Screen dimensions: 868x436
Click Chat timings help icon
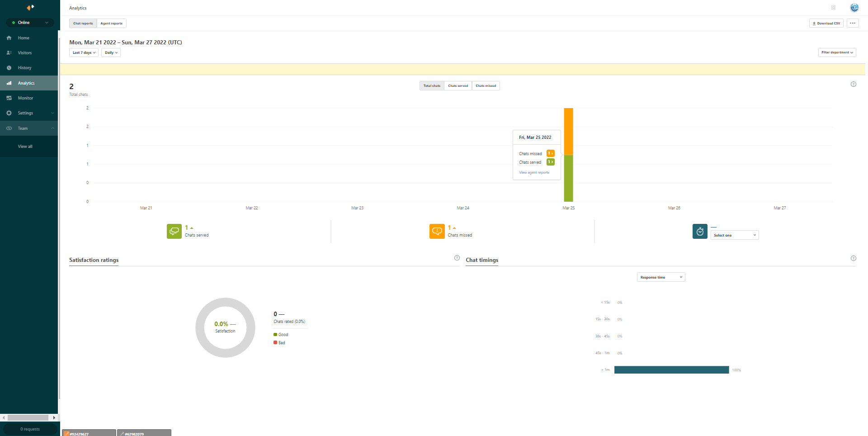pyautogui.click(x=854, y=258)
